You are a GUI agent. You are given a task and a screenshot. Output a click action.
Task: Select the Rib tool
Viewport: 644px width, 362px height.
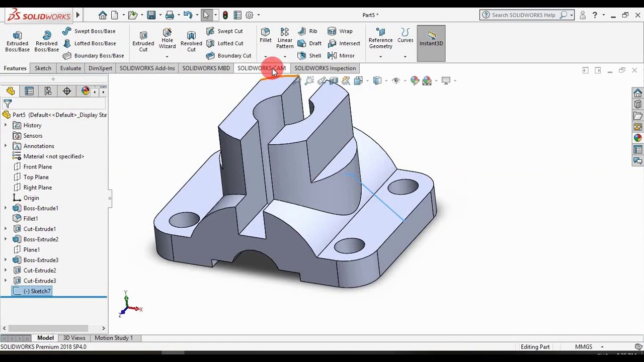(307, 31)
